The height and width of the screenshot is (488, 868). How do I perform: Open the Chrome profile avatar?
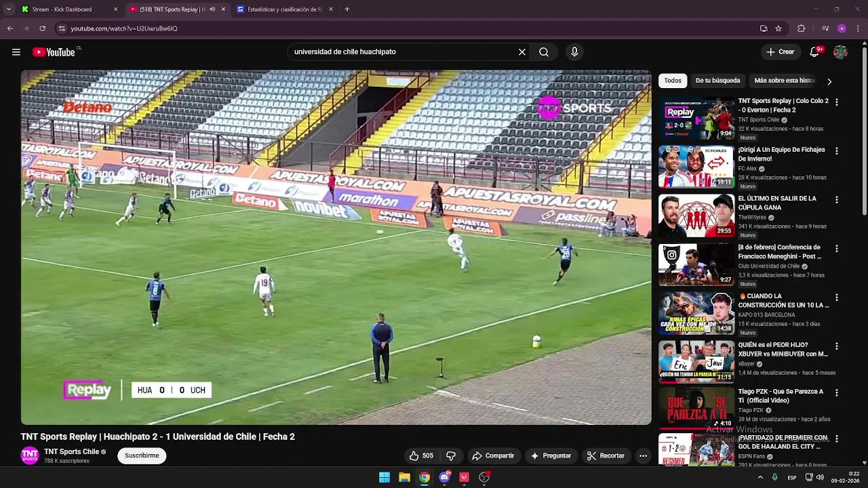pos(842,28)
